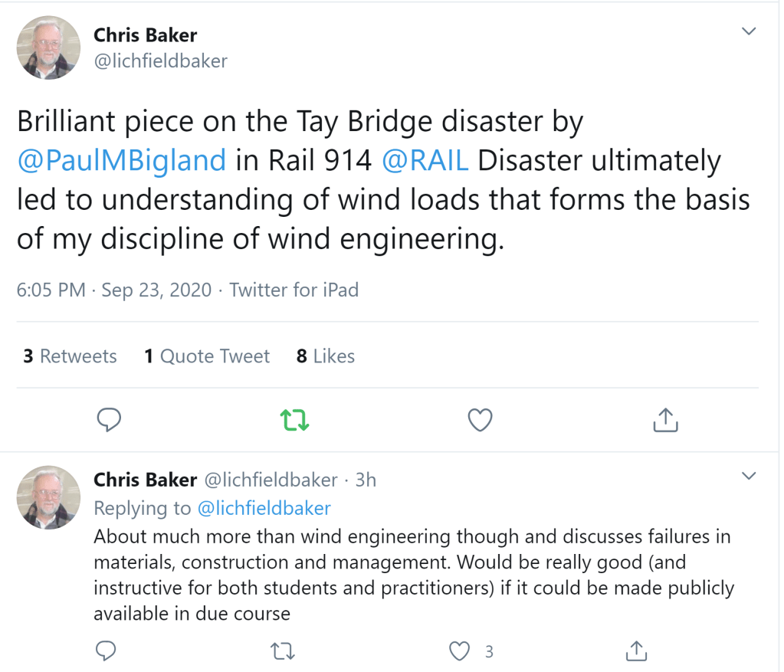Share the main tweet via share icon
Viewport: 784px width, 672px height.
665,419
